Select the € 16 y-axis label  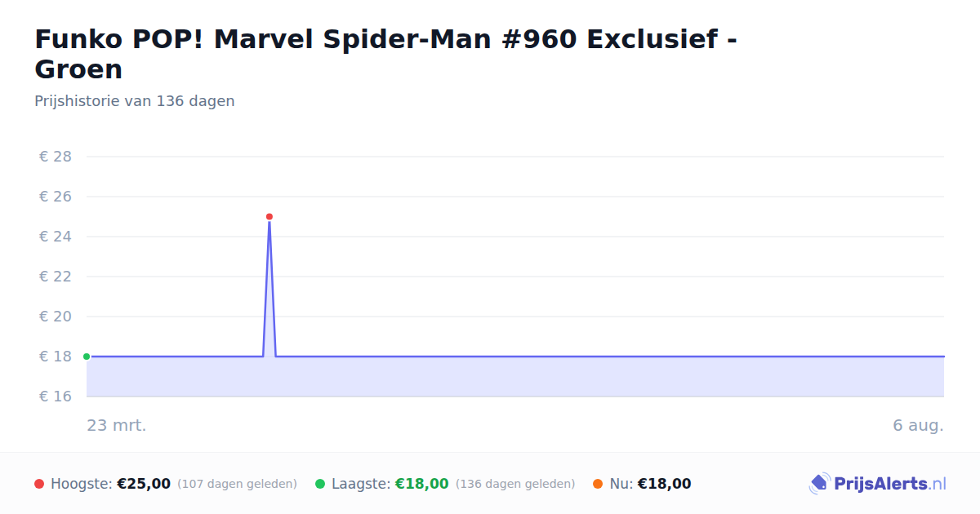click(x=56, y=397)
